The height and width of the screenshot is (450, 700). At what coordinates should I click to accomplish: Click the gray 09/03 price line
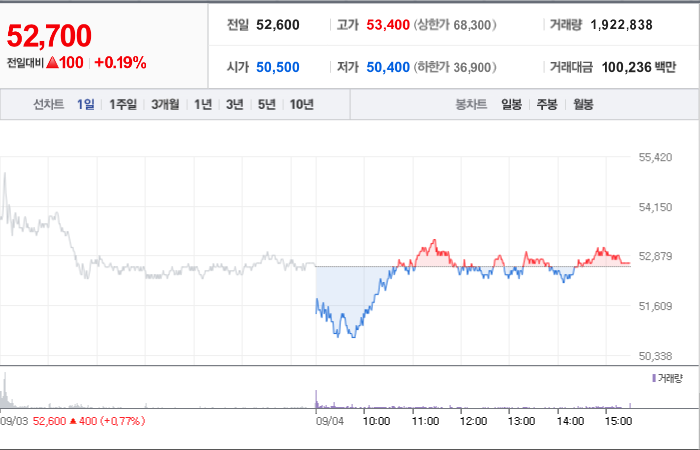[156, 268]
